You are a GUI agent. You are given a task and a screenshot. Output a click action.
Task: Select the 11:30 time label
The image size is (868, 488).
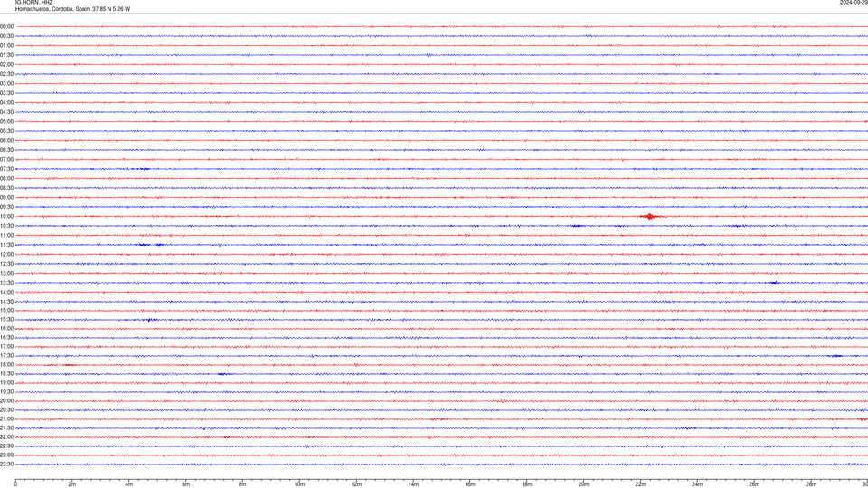pyautogui.click(x=6, y=245)
